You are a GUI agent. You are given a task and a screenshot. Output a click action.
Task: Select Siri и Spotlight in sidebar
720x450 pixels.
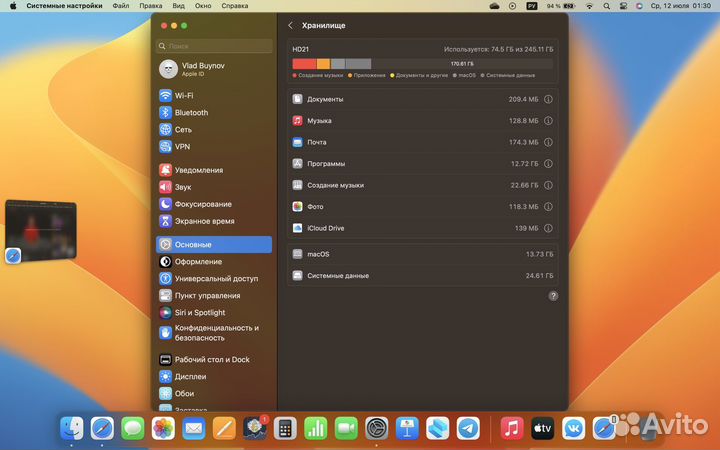[x=200, y=312]
